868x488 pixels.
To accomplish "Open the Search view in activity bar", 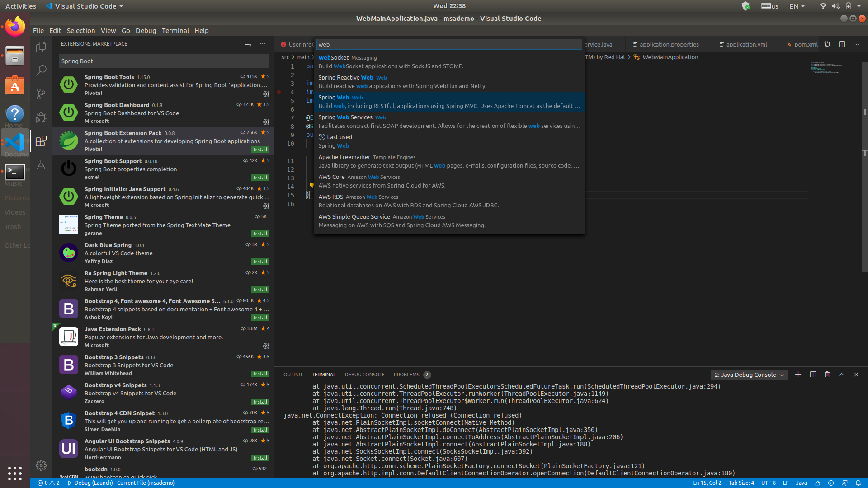I will click(x=41, y=70).
